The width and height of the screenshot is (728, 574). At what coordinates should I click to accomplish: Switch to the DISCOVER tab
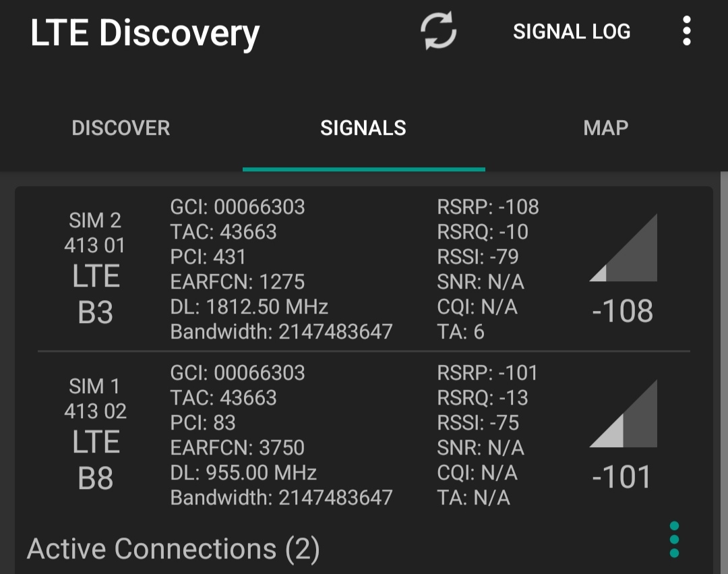tap(121, 127)
